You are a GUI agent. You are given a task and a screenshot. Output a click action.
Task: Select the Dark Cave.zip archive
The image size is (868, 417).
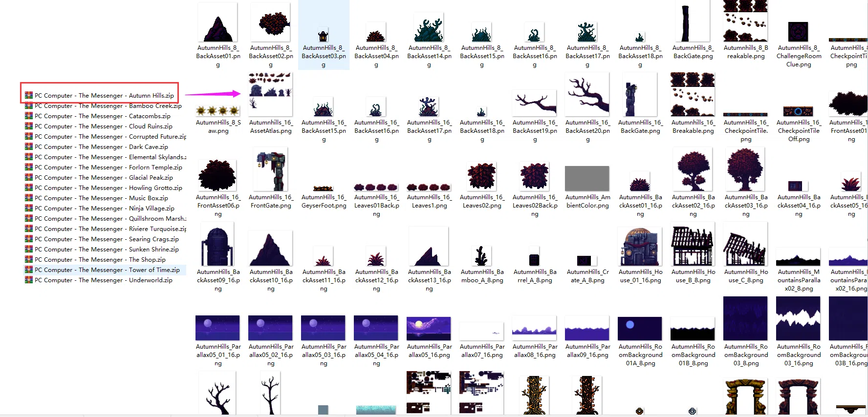[96, 147]
